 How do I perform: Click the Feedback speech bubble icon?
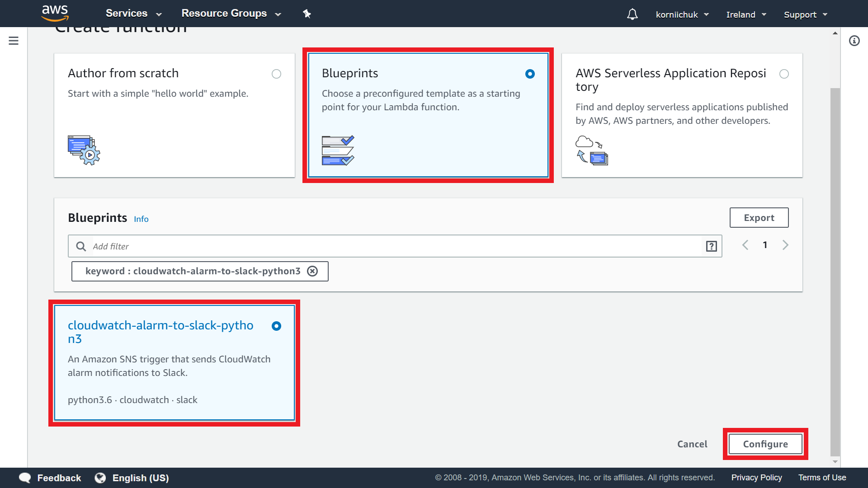(25, 478)
